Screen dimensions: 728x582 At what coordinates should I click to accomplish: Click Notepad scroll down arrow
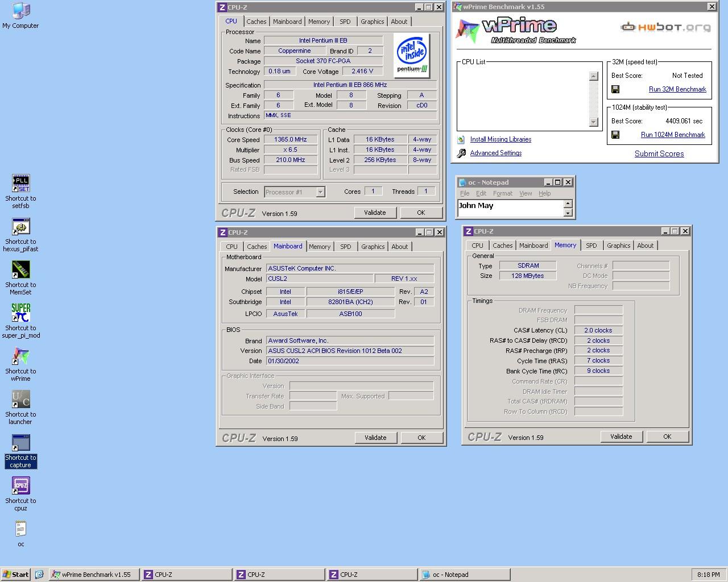click(568, 213)
